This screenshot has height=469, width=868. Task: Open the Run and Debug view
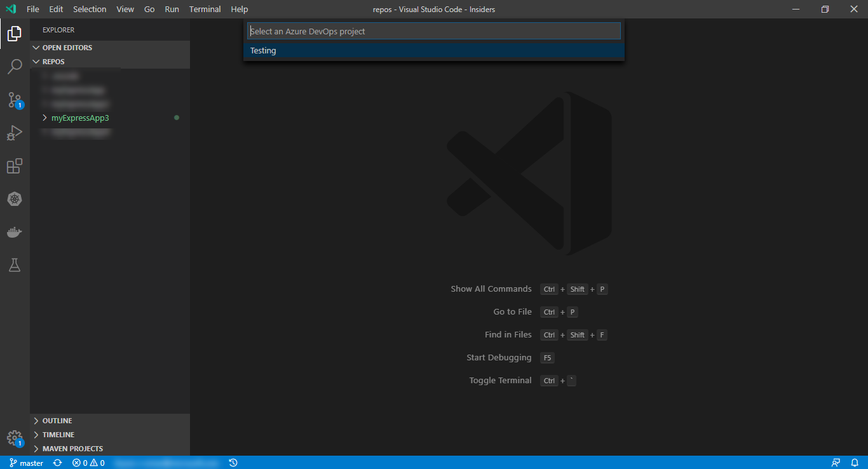pos(15,133)
